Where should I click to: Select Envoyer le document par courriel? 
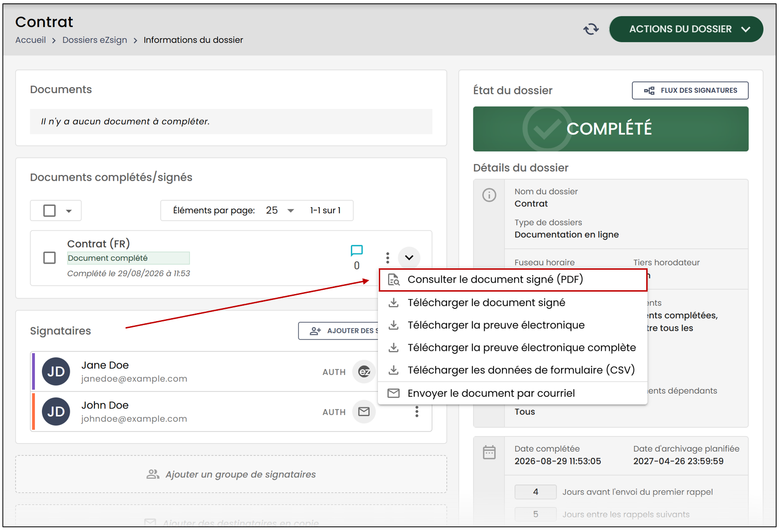[x=491, y=393]
